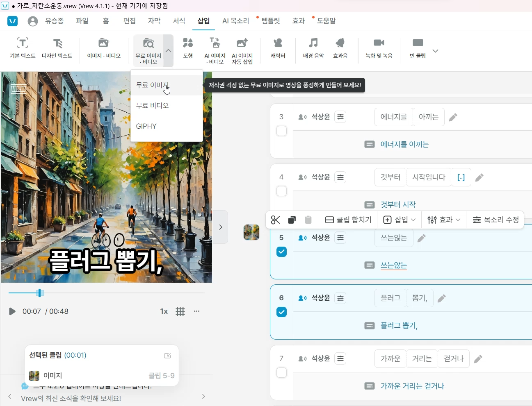Open the 삽입 dropdown in clip toolbar
This screenshot has height=406, width=532.
pyautogui.click(x=400, y=220)
